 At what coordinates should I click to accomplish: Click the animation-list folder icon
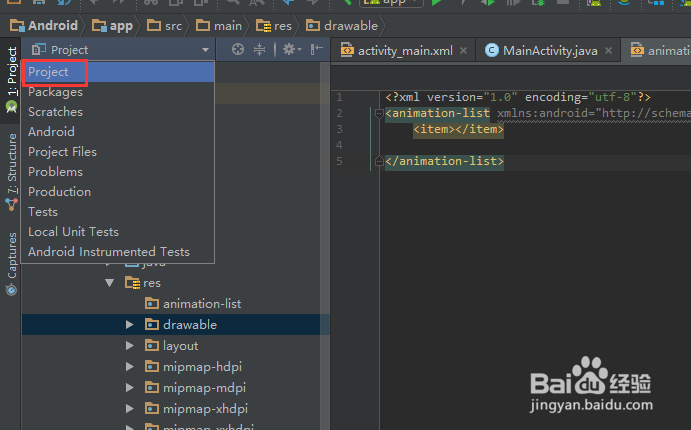tap(152, 303)
